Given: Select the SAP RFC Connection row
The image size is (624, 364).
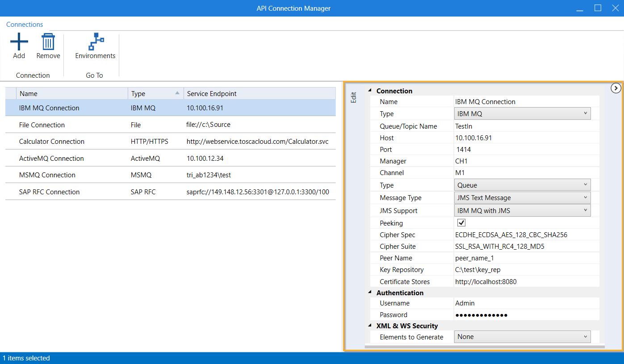Looking at the screenshot, I should (x=49, y=192).
